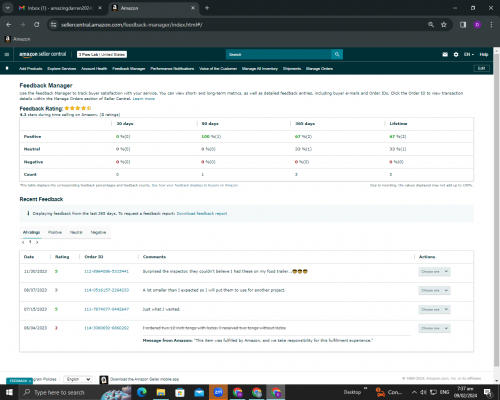Click the Amazon Seller mobile app icon

(x=104, y=379)
